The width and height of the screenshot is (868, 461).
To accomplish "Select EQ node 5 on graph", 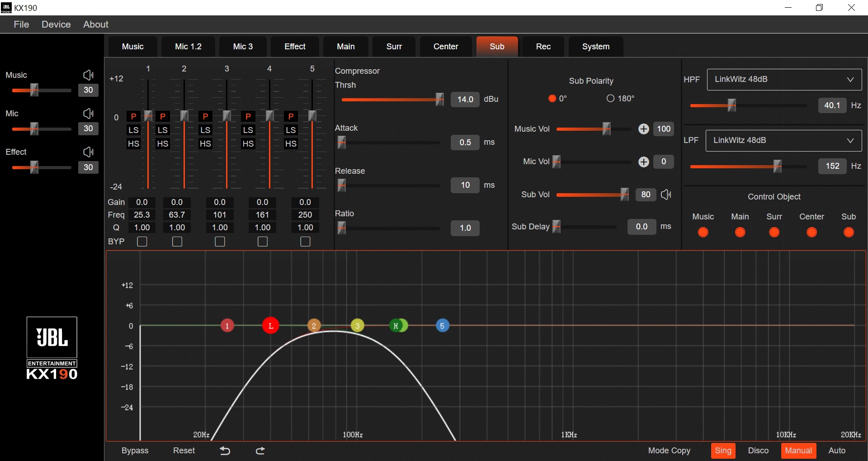I will click(x=442, y=326).
